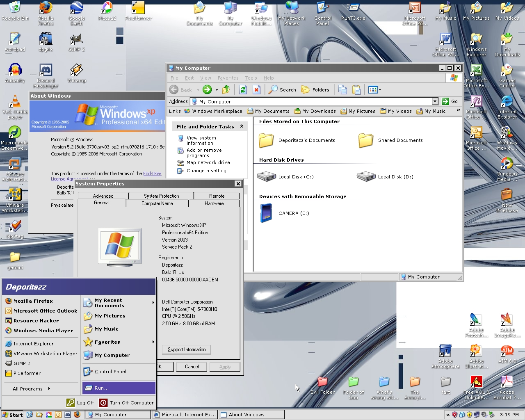Image resolution: width=525 pixels, height=420 pixels.
Task: Select Run... in the Start menu
Action: tap(102, 388)
